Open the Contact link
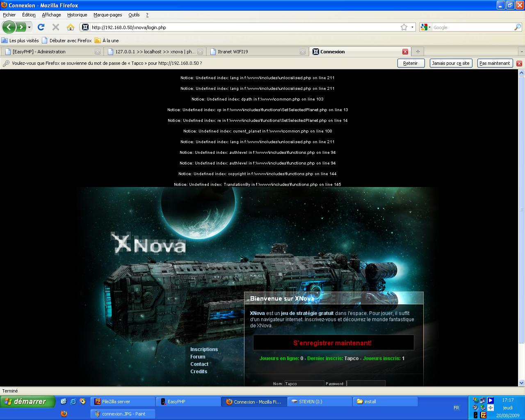Image resolution: width=525 pixels, height=420 pixels. pyautogui.click(x=199, y=364)
